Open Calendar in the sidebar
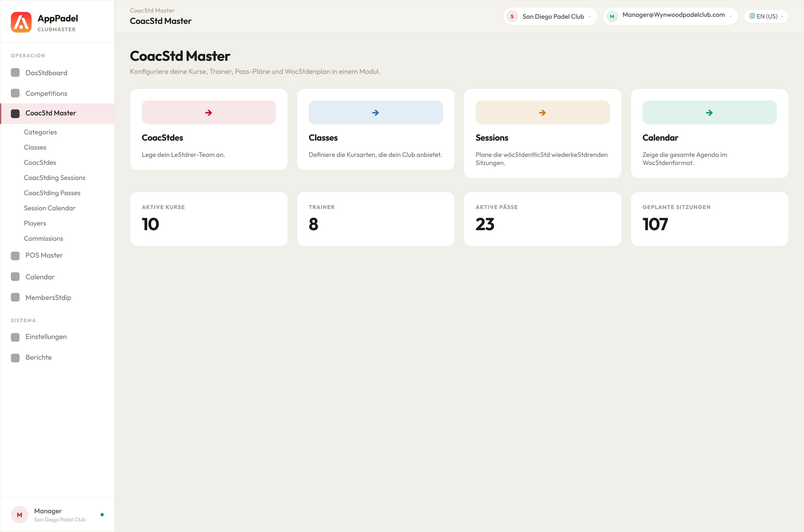The image size is (804, 532). (x=57, y=277)
